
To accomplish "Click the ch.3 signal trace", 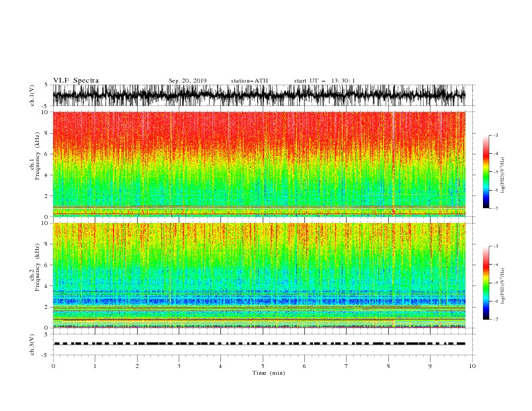I will (x=259, y=344).
